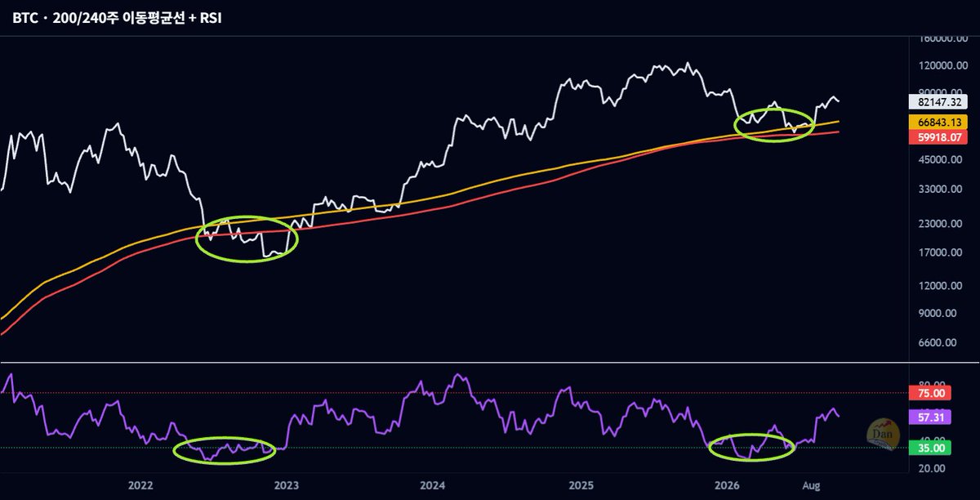Select the yellow moving average label 66843.13
The width and height of the screenshot is (980, 500).
[938, 122]
